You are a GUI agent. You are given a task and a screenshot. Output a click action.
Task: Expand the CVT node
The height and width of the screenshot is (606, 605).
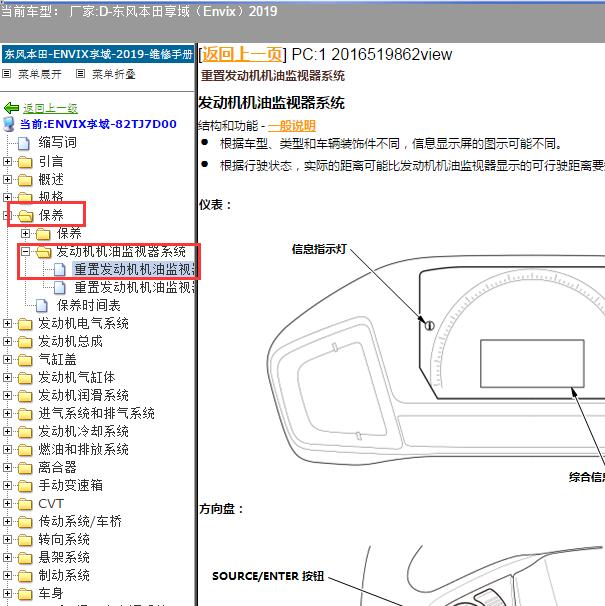7,503
